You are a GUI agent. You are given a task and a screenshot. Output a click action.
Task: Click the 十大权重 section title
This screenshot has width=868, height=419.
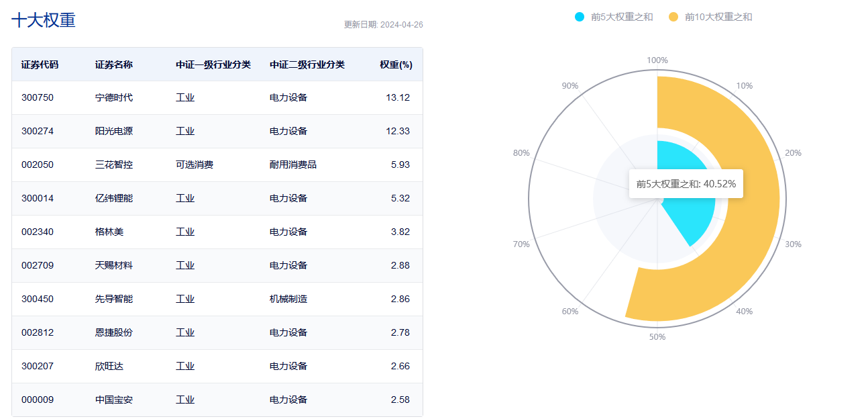click(x=44, y=20)
